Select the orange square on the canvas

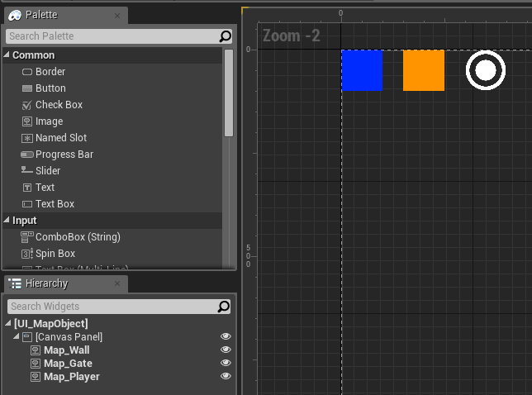[x=424, y=70]
